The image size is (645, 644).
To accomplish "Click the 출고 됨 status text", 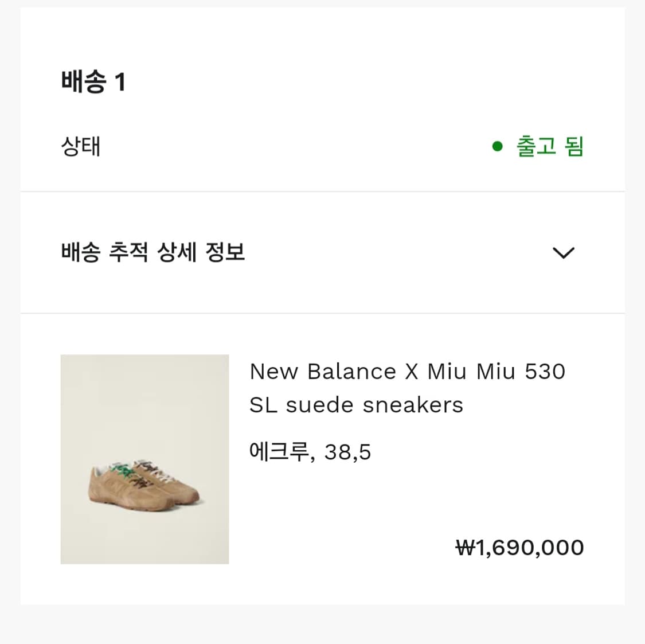I will [549, 147].
